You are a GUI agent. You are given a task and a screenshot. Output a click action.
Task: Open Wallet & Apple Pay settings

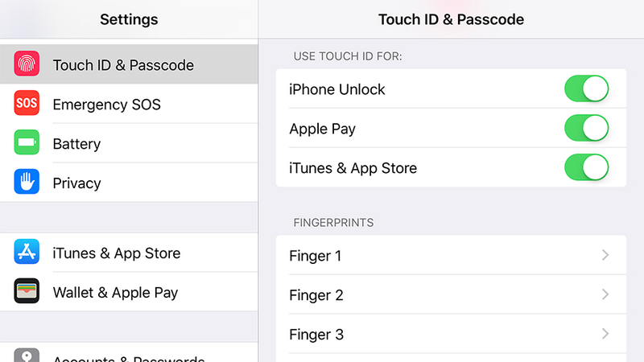pos(129,292)
